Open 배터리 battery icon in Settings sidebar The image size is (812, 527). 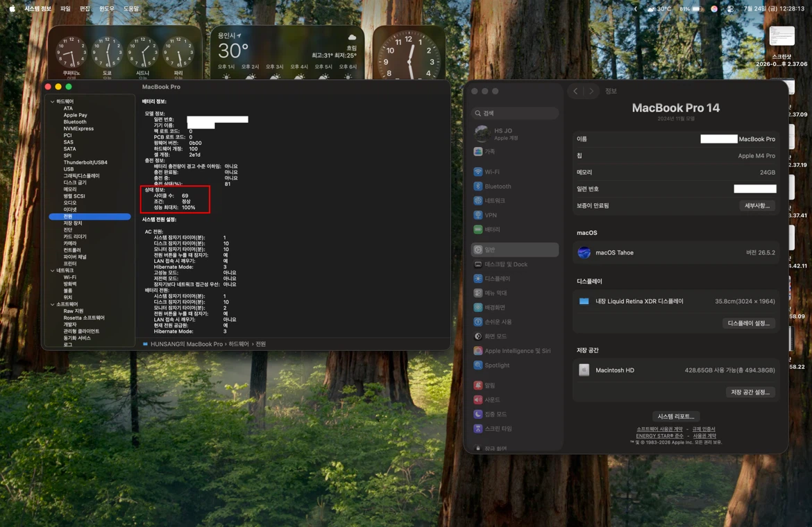tap(478, 229)
